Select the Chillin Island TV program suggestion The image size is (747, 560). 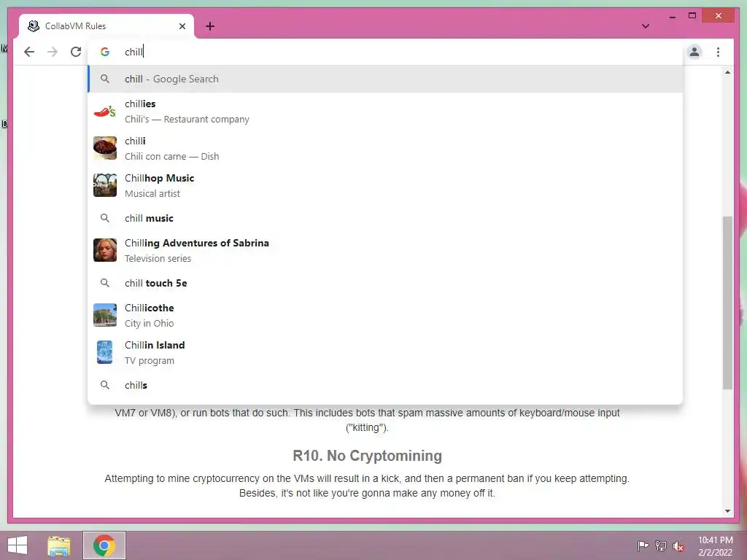point(385,352)
